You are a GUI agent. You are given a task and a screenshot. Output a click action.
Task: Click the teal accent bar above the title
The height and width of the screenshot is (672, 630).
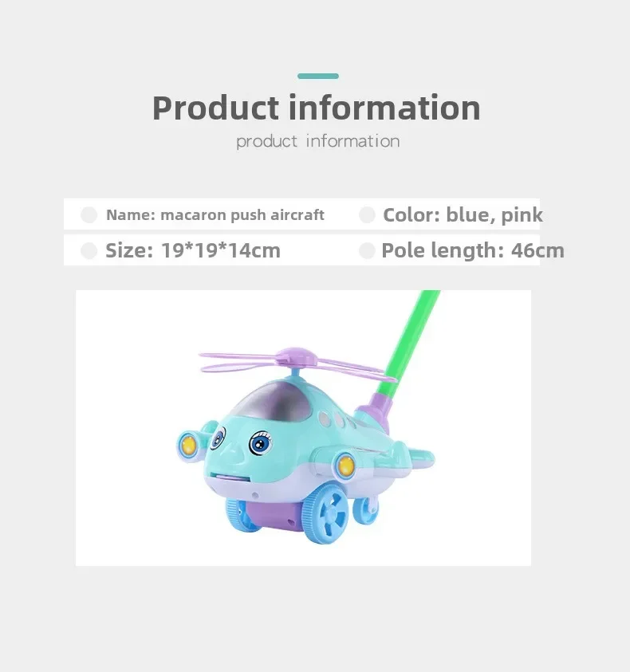(317, 77)
